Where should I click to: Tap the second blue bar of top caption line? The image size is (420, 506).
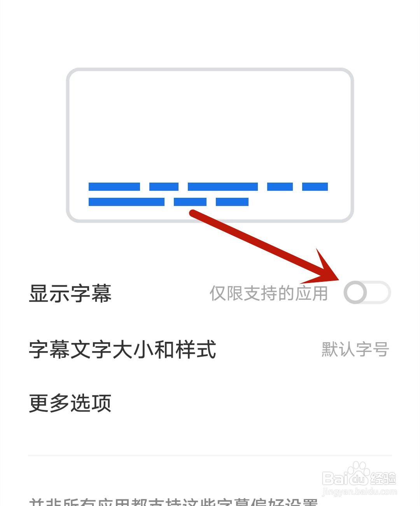point(164,186)
